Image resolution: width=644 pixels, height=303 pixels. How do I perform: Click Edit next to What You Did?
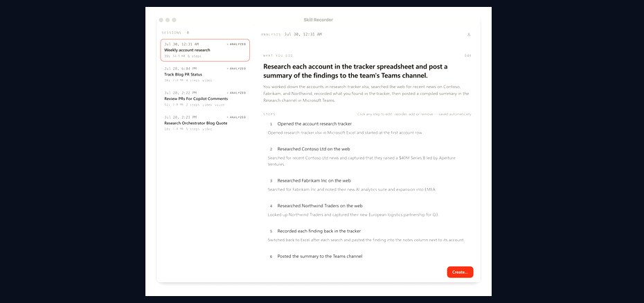(x=468, y=55)
